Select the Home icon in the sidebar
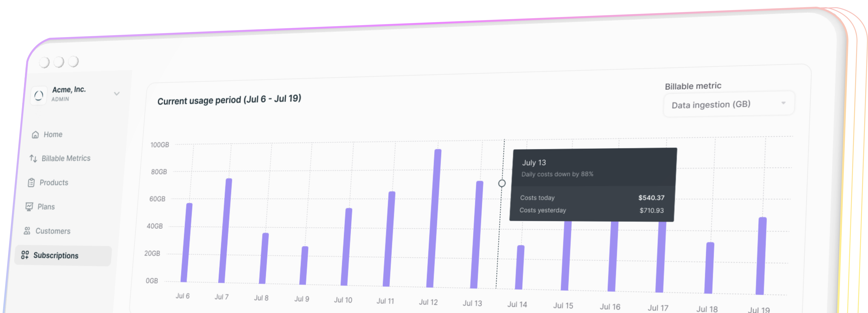Viewport: 868px width, 313px height. [x=36, y=134]
